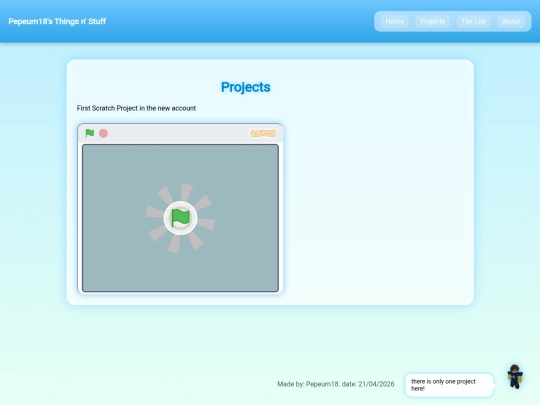Click footer text 'Made by: Pepeum18'
The width and height of the screenshot is (540, 405).
308,384
